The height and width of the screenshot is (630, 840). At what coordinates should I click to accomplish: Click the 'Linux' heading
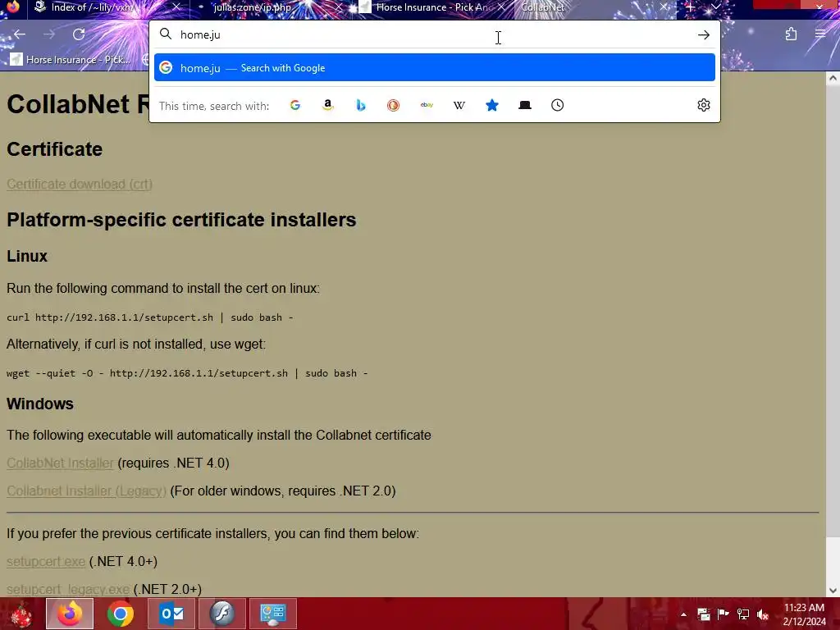coord(27,256)
